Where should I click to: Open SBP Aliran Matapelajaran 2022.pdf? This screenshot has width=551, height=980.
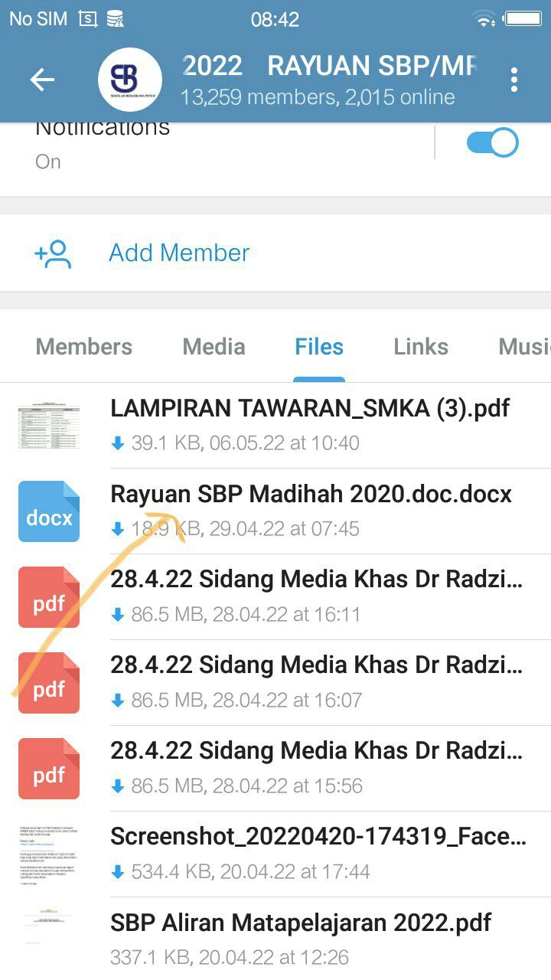[x=301, y=923]
